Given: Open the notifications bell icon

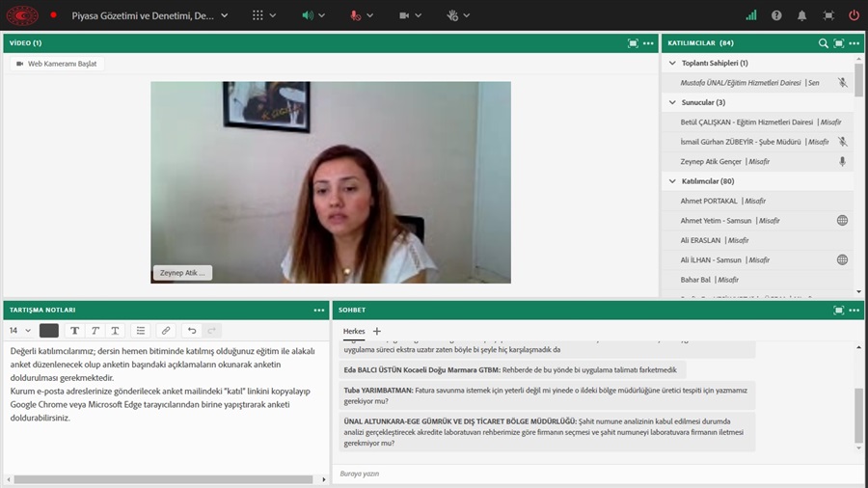Looking at the screenshot, I should pos(801,15).
